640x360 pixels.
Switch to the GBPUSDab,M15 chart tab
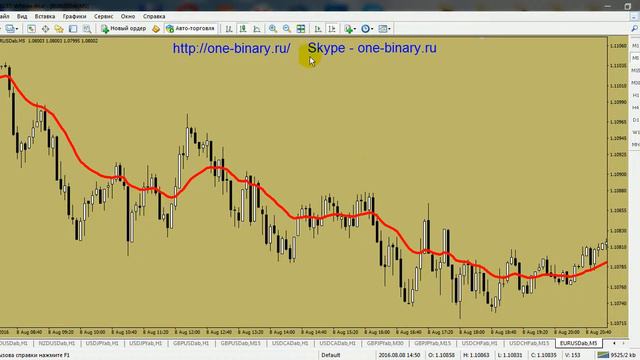[240, 344]
